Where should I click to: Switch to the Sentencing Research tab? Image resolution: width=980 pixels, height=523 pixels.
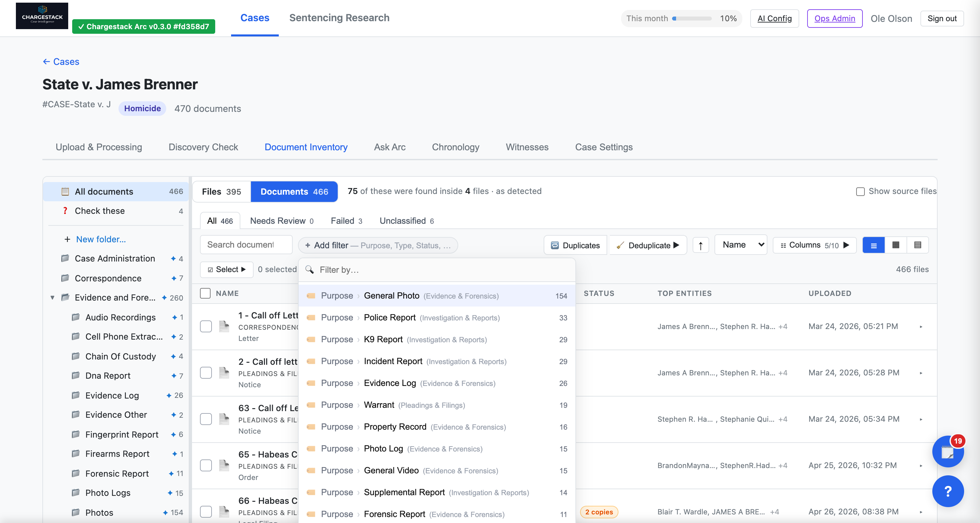[339, 18]
